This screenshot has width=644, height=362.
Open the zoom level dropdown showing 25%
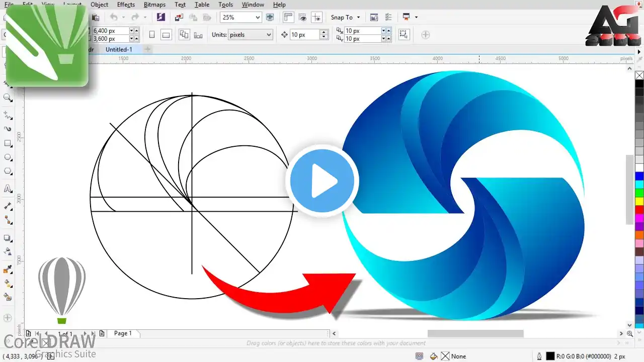(258, 18)
